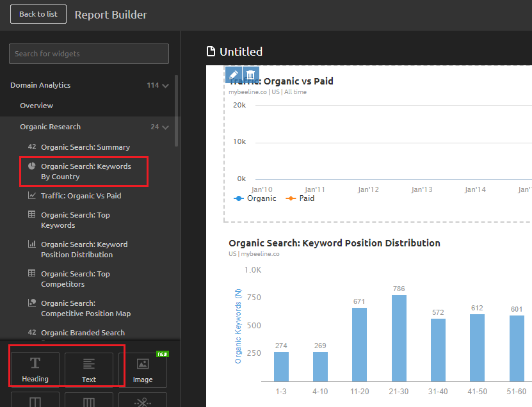Add a Text widget
The height and width of the screenshot is (407, 532).
click(89, 370)
